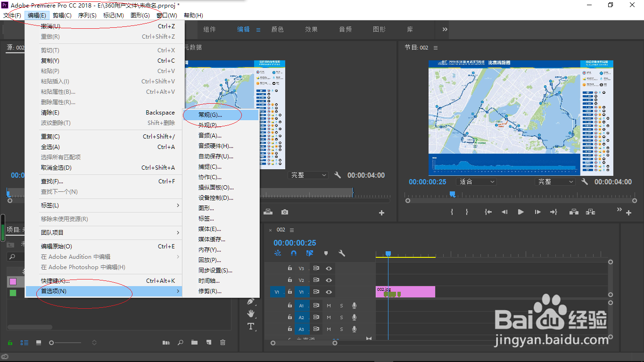The width and height of the screenshot is (644, 362).
Task: Select the Type tool
Action: [251, 326]
